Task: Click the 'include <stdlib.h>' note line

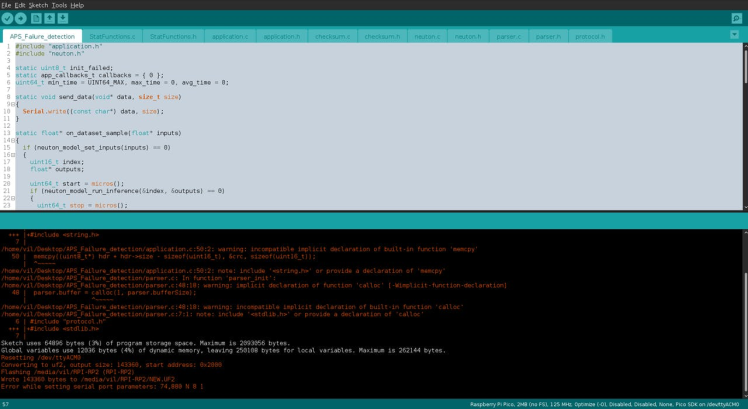Action: coord(212,314)
